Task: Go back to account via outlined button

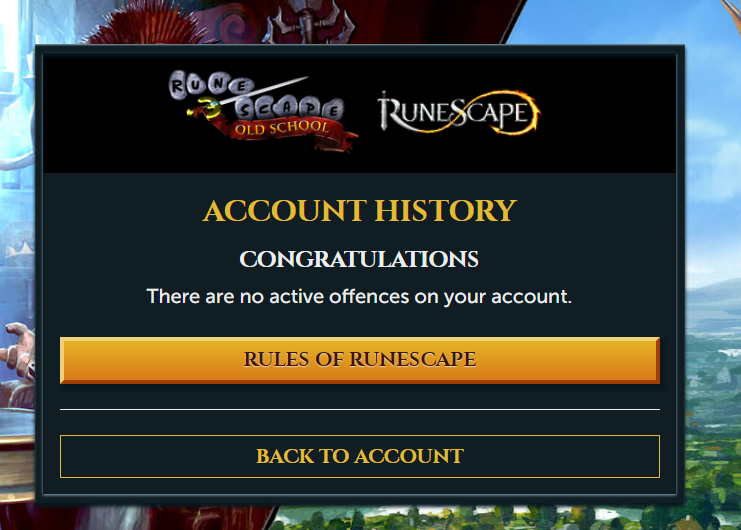Action: coord(360,456)
